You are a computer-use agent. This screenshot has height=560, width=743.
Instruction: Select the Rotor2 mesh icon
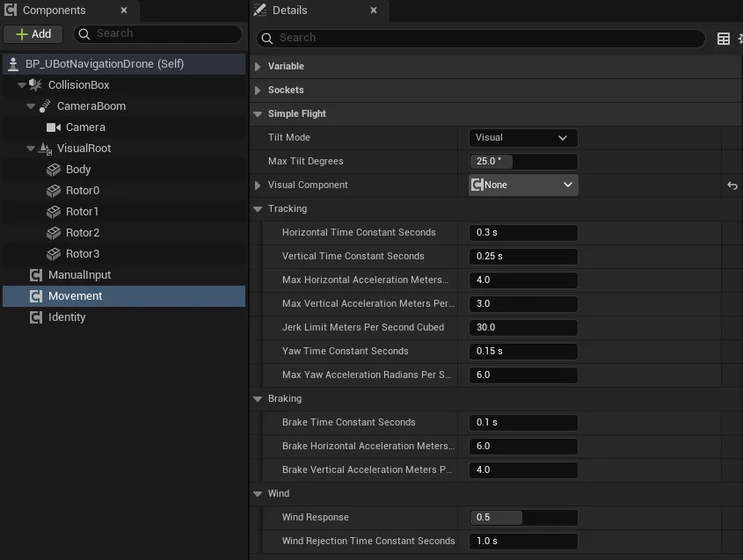[x=54, y=233]
